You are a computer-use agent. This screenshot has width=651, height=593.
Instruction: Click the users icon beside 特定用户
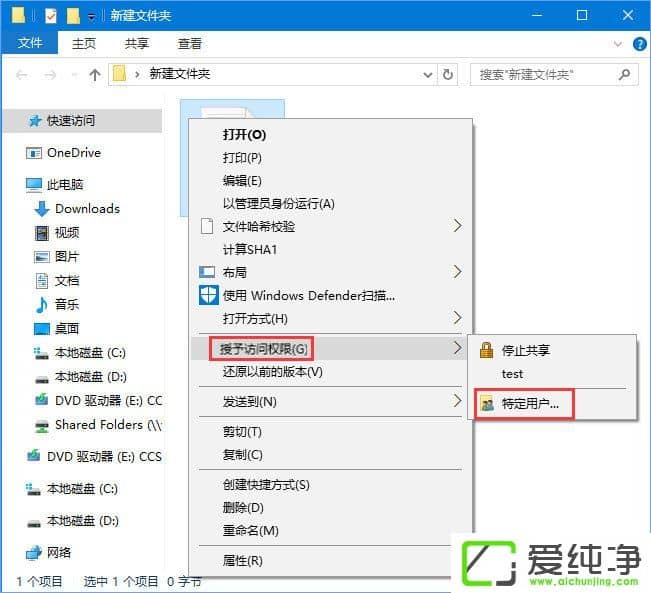tap(487, 403)
